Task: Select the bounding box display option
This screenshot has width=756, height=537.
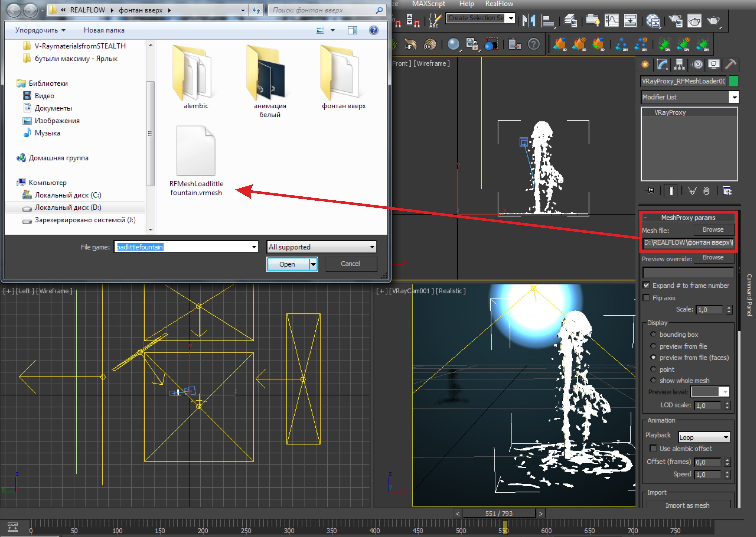Action: (x=653, y=334)
